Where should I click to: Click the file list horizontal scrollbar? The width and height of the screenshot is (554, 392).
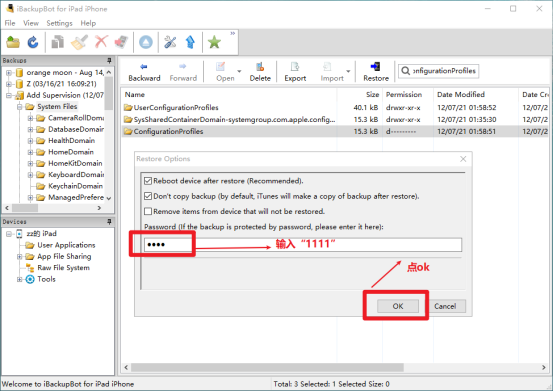coord(268,368)
